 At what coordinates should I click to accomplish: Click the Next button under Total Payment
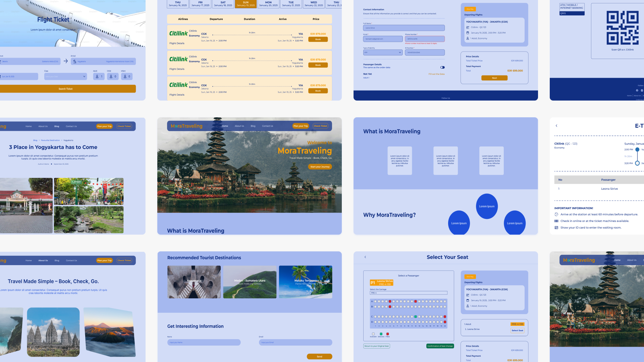tap(494, 78)
